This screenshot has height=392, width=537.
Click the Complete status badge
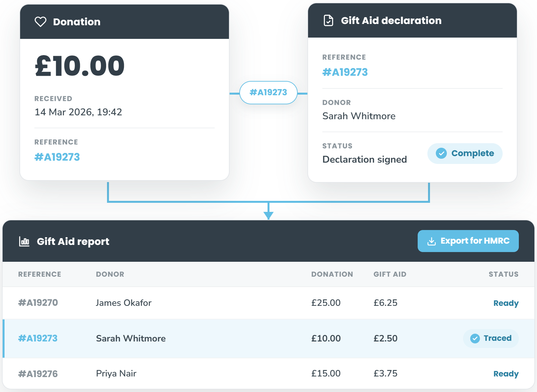click(x=465, y=153)
